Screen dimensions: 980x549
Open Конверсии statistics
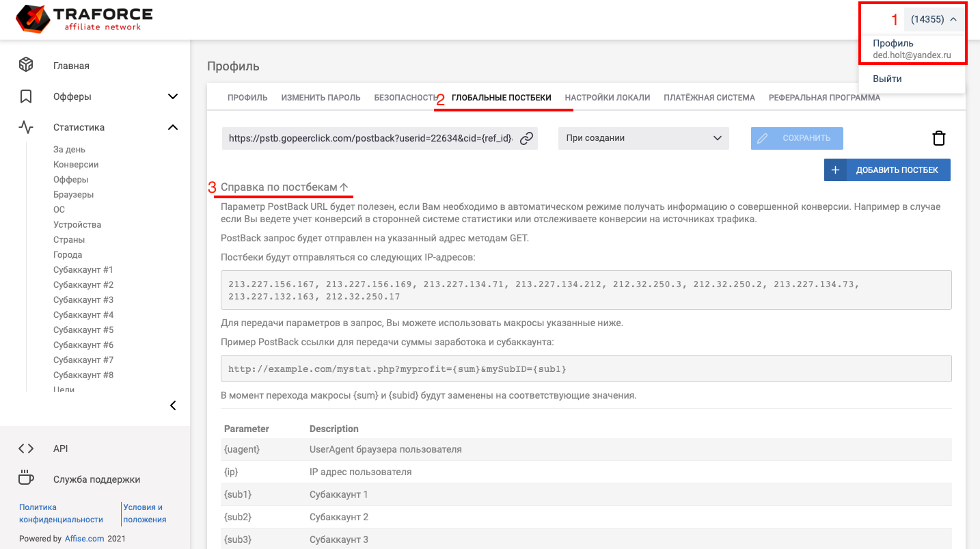pyautogui.click(x=76, y=165)
